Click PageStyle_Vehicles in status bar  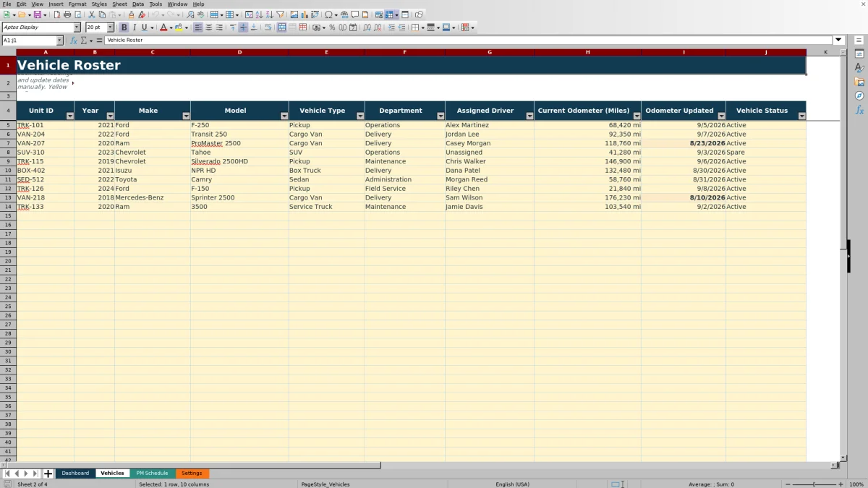[x=325, y=484]
